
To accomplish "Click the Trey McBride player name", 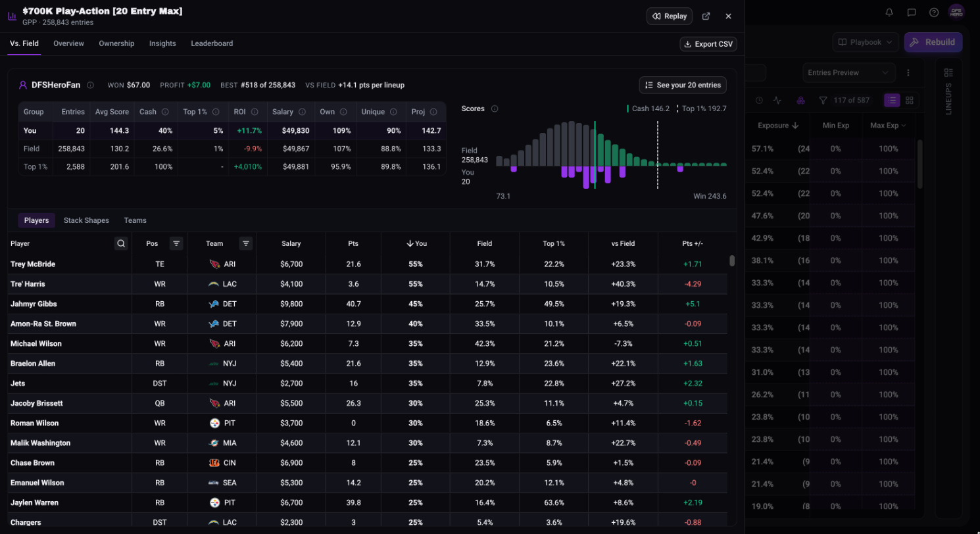I will coord(33,264).
